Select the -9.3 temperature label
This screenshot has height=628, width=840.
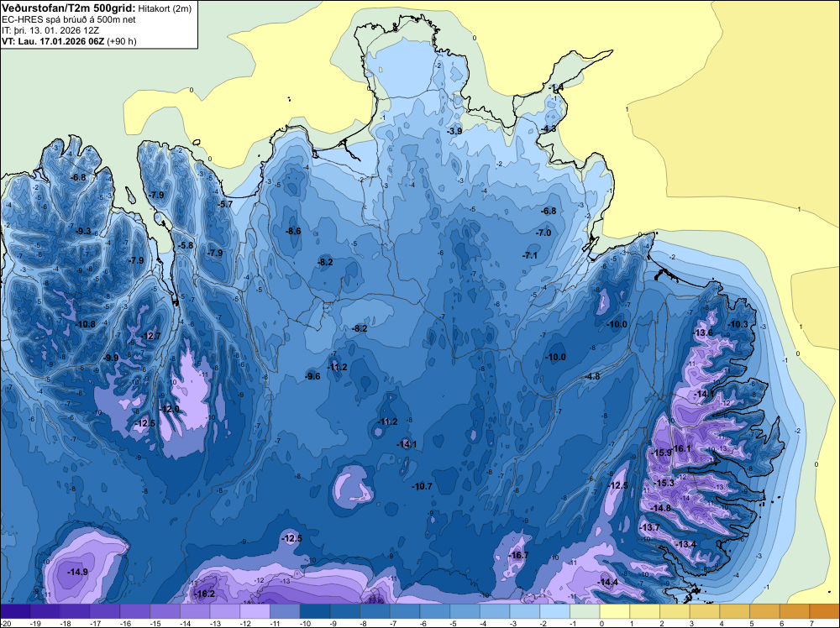click(x=82, y=231)
